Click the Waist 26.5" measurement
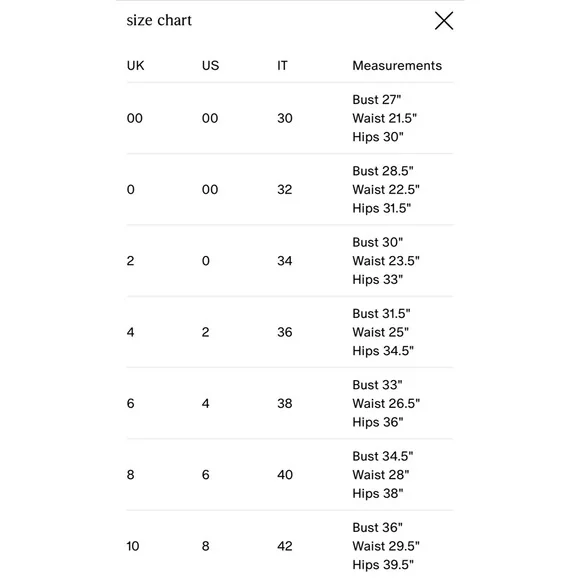Viewport: 580px width, 580px height. click(386, 404)
